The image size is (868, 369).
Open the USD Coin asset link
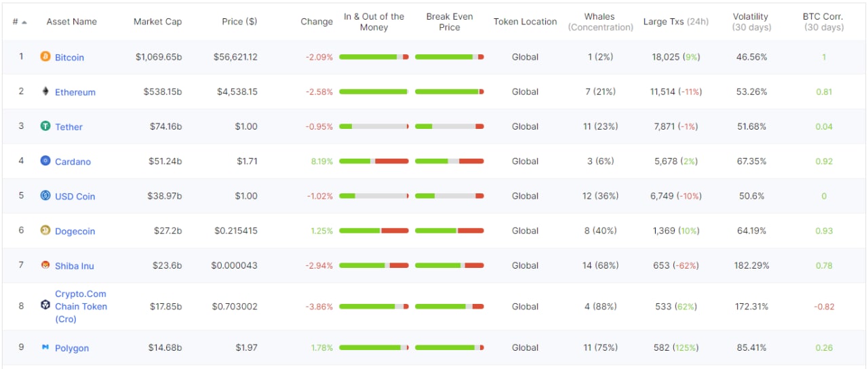tap(75, 196)
